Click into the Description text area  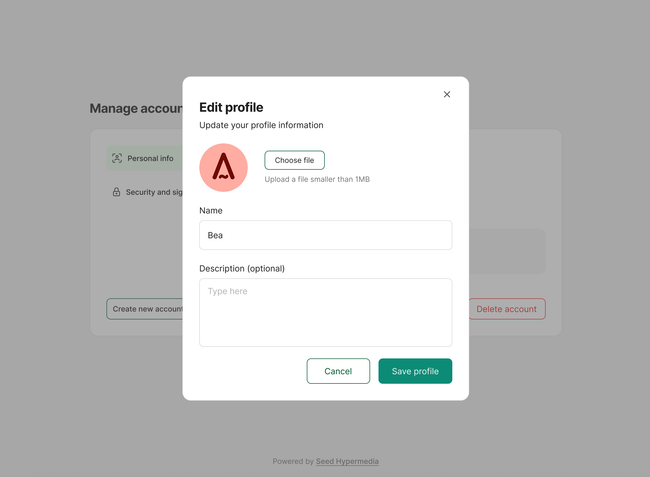pyautogui.click(x=325, y=312)
